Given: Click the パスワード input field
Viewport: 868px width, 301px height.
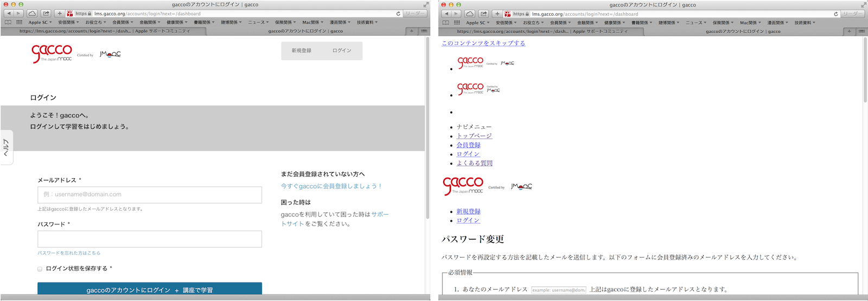Looking at the screenshot, I should click(x=150, y=239).
